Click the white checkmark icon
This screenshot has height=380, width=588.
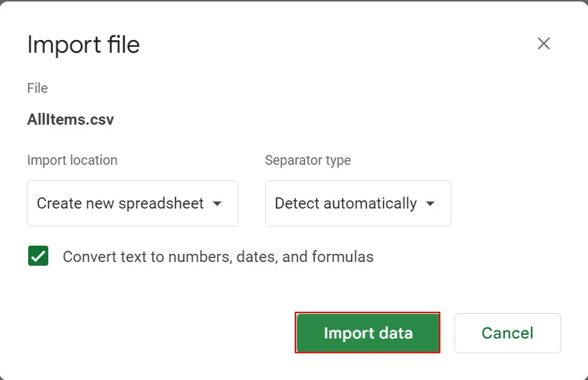(38, 257)
